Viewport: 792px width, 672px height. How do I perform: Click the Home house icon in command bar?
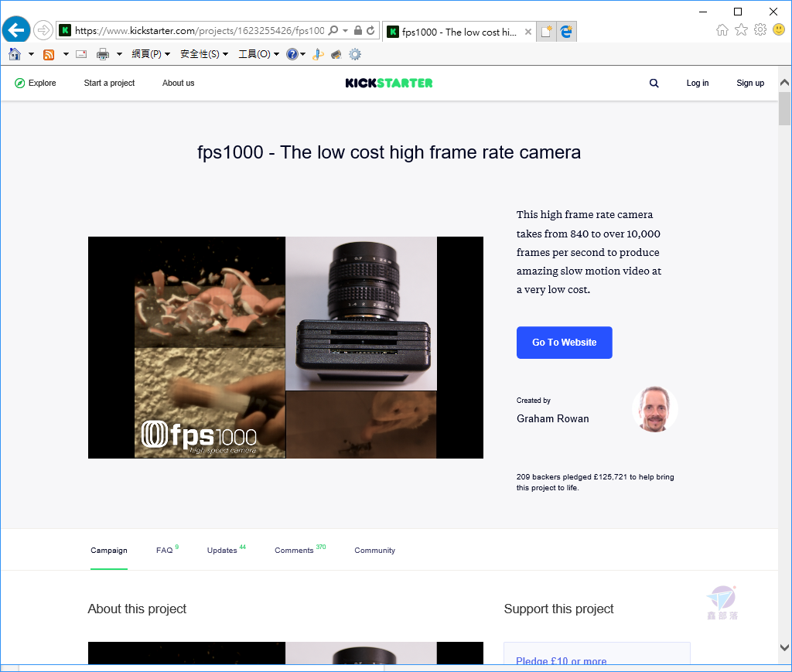15,54
